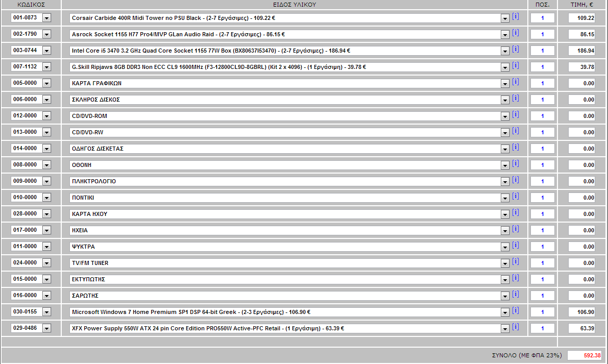
Task: Open the Intel Core i5 3470 item dropdown
Action: click(505, 51)
